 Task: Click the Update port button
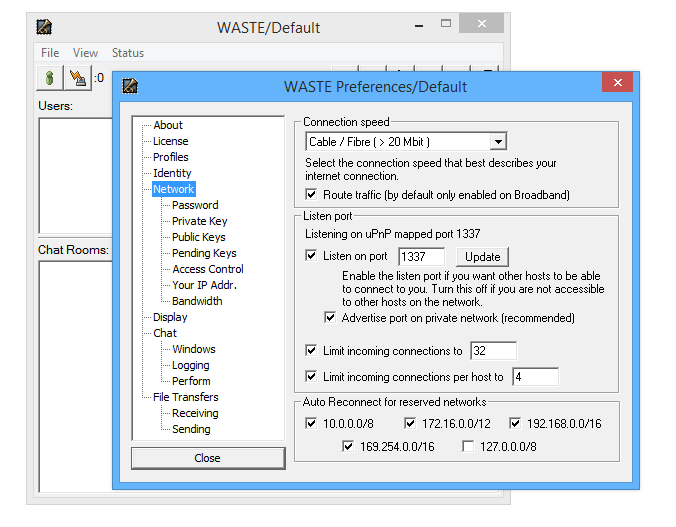point(482,257)
